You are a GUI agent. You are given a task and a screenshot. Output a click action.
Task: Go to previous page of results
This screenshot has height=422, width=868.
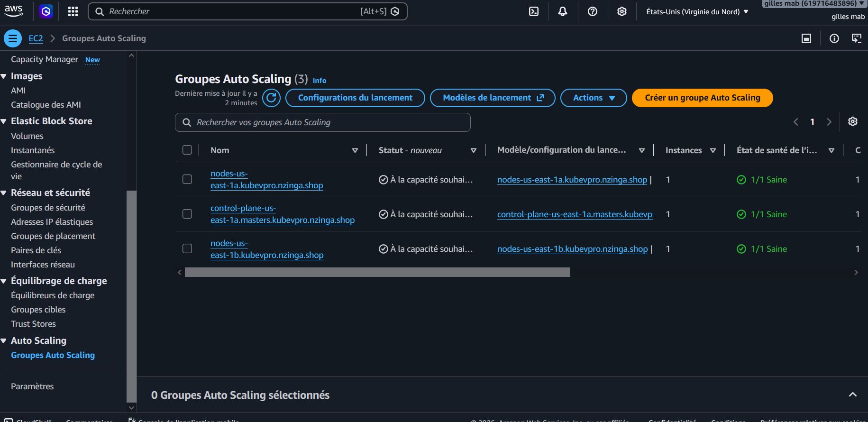pyautogui.click(x=796, y=122)
